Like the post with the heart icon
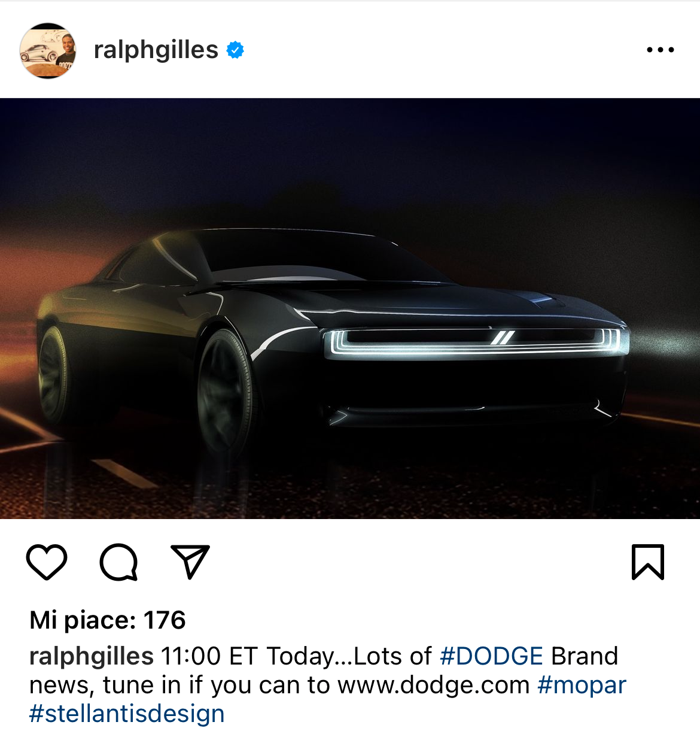The width and height of the screenshot is (700, 731). pyautogui.click(x=47, y=562)
